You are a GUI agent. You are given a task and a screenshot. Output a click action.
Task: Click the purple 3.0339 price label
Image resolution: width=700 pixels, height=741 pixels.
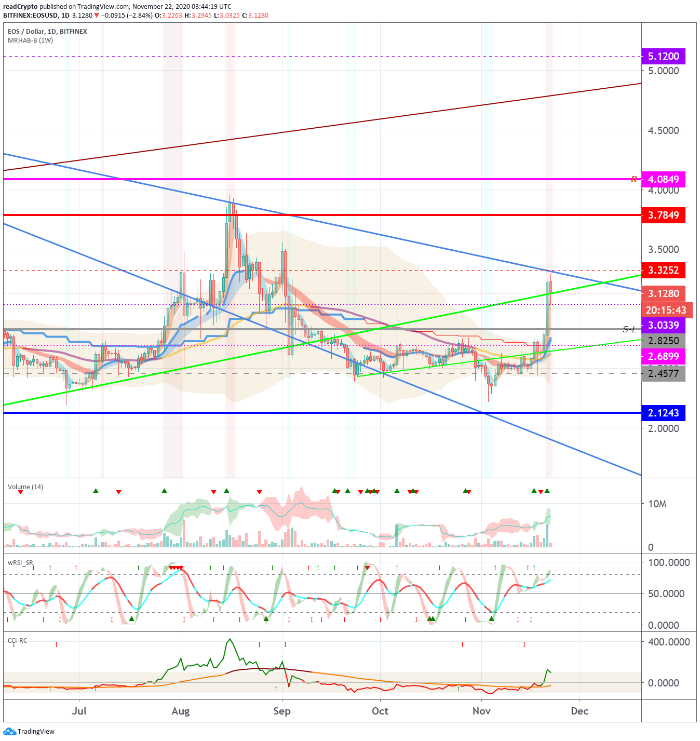click(x=664, y=326)
